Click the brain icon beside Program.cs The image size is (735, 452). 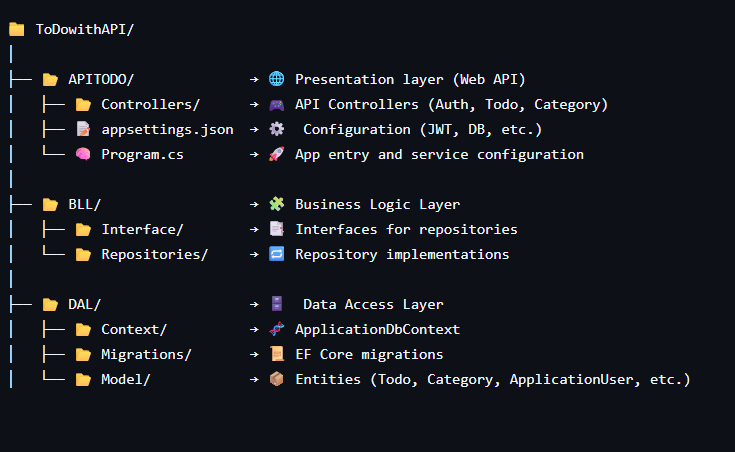pos(83,154)
